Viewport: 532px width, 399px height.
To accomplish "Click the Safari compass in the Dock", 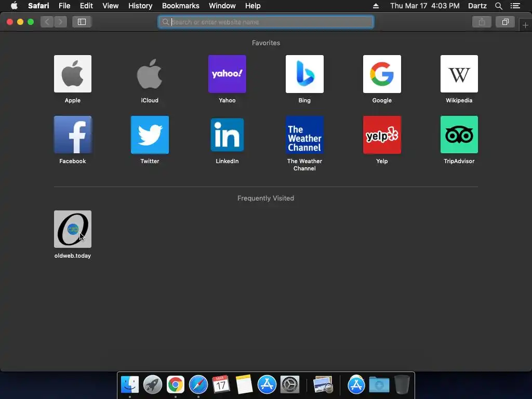I will tap(198, 384).
